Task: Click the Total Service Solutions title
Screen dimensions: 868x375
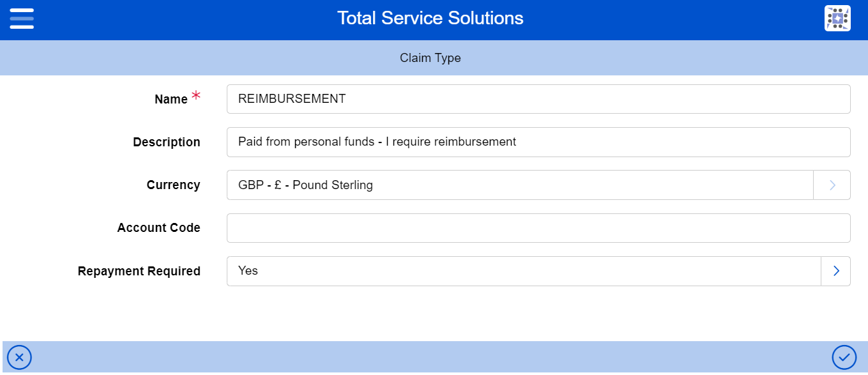Action: [430, 18]
